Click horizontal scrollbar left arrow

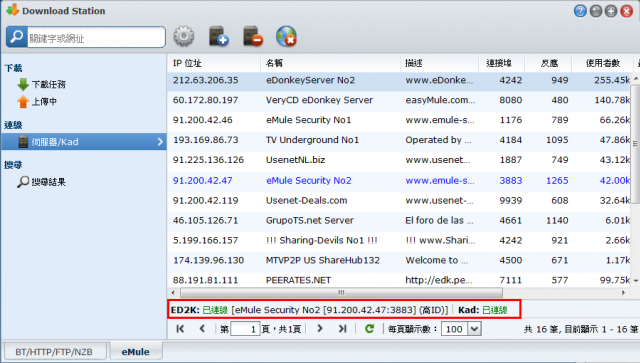[x=173, y=292]
